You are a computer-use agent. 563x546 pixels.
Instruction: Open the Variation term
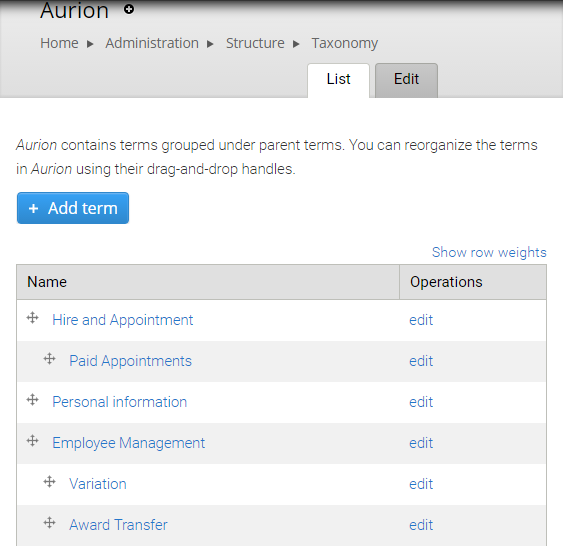tap(98, 484)
